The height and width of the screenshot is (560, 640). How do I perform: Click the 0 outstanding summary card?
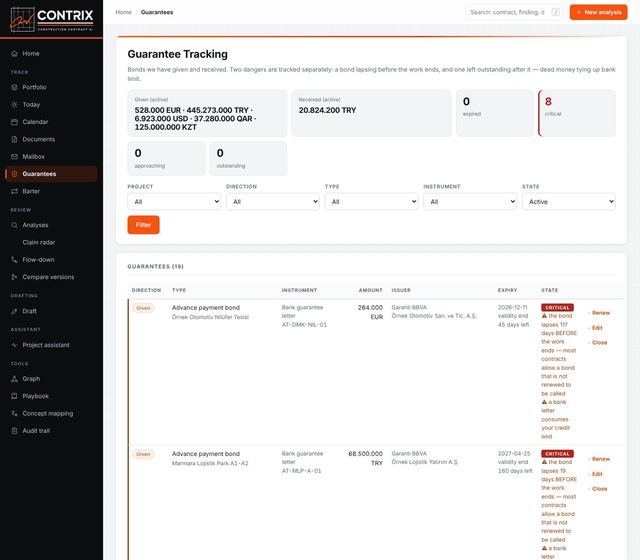point(248,158)
